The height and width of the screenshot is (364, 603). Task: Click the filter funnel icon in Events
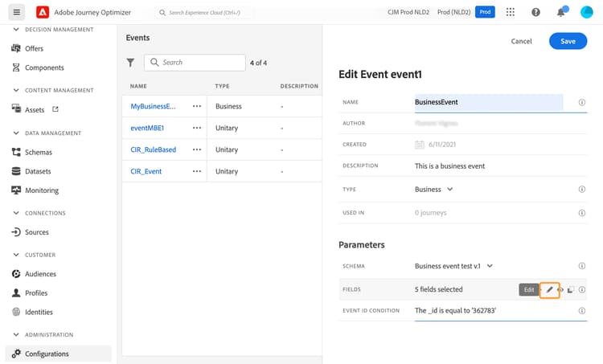click(x=131, y=63)
